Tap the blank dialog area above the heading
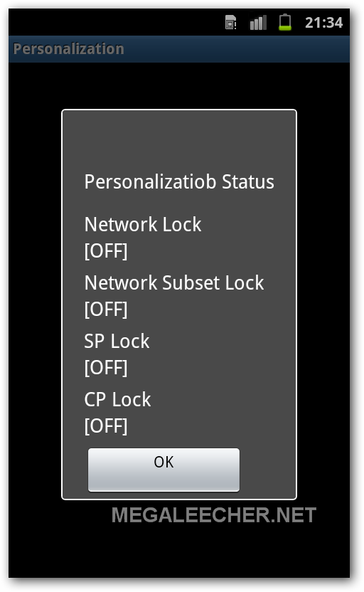This screenshot has height=592, width=364. [x=179, y=139]
